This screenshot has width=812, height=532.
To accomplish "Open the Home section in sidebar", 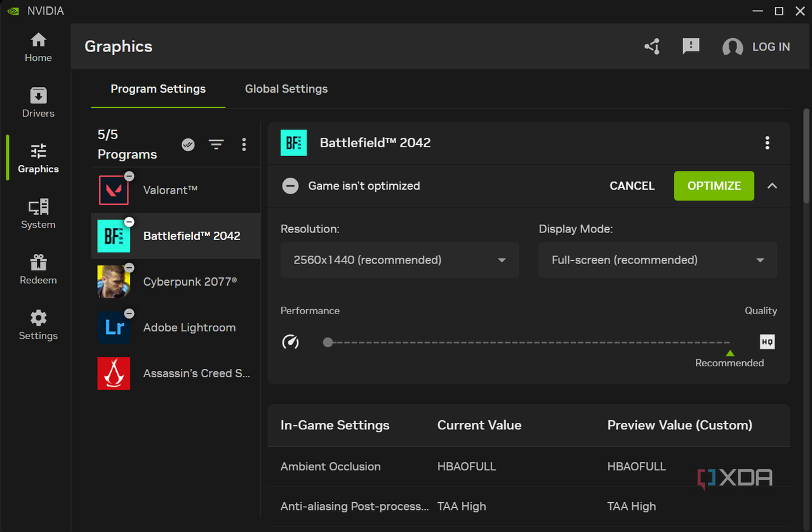I will pos(38,47).
